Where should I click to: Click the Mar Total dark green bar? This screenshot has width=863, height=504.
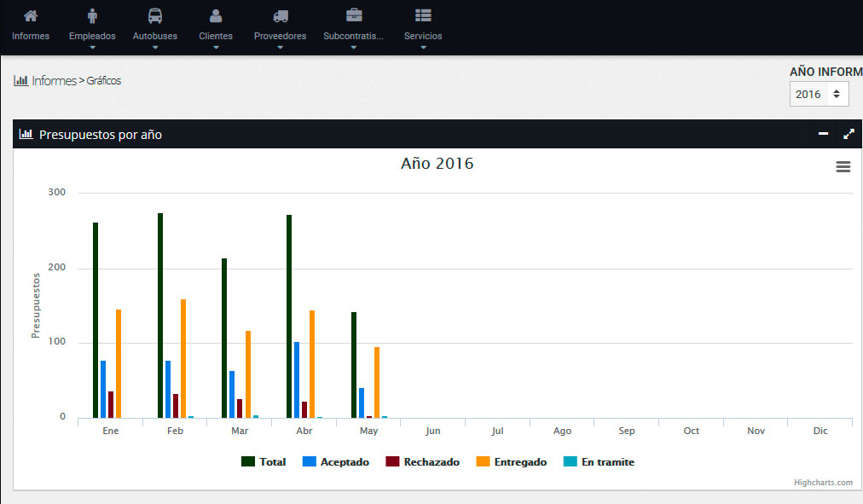point(224,338)
